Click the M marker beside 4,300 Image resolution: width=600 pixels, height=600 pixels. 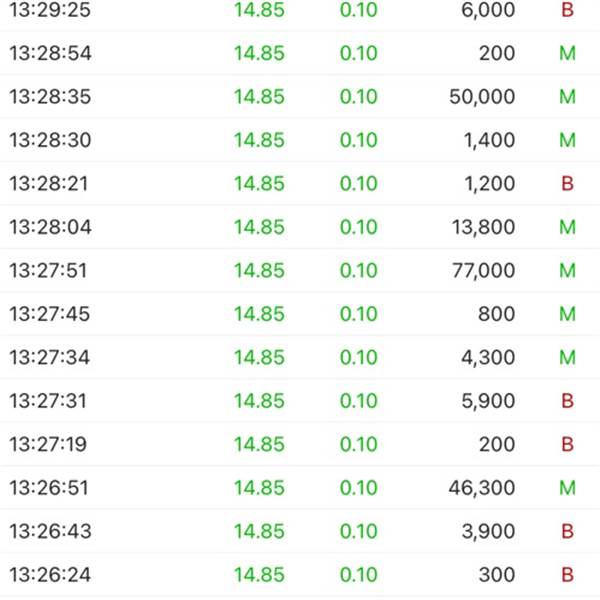(x=567, y=357)
